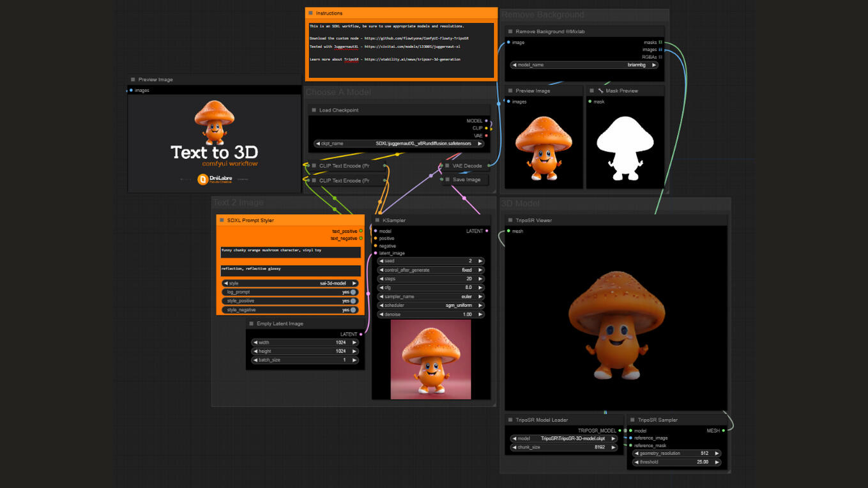Click the positive prompt text field
Image resolution: width=868 pixels, height=488 pixels.
point(291,252)
